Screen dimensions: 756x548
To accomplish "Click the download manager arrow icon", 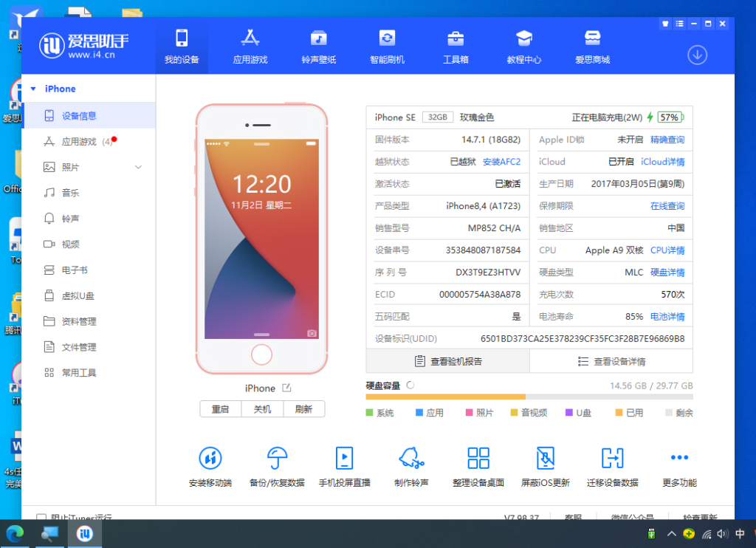I will (x=697, y=55).
